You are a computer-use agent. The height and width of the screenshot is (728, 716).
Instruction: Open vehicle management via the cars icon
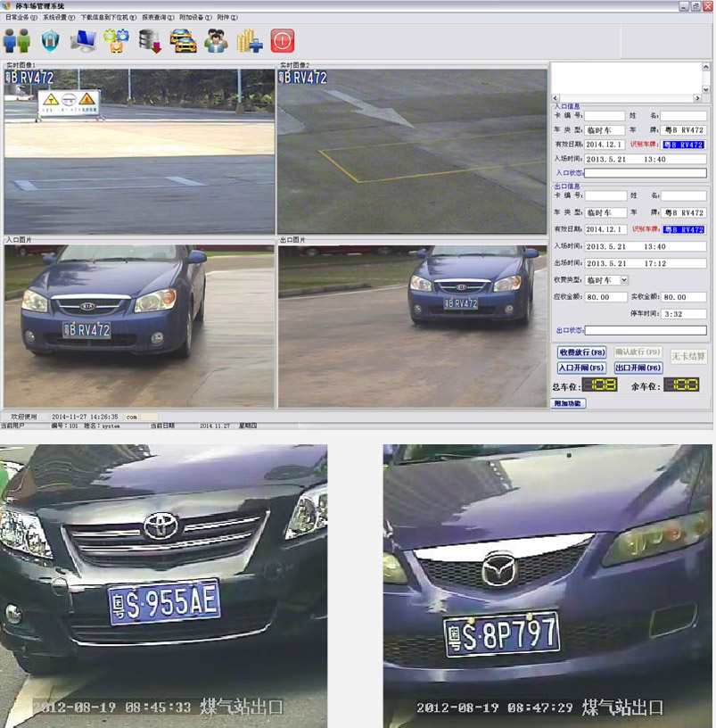[x=182, y=40]
